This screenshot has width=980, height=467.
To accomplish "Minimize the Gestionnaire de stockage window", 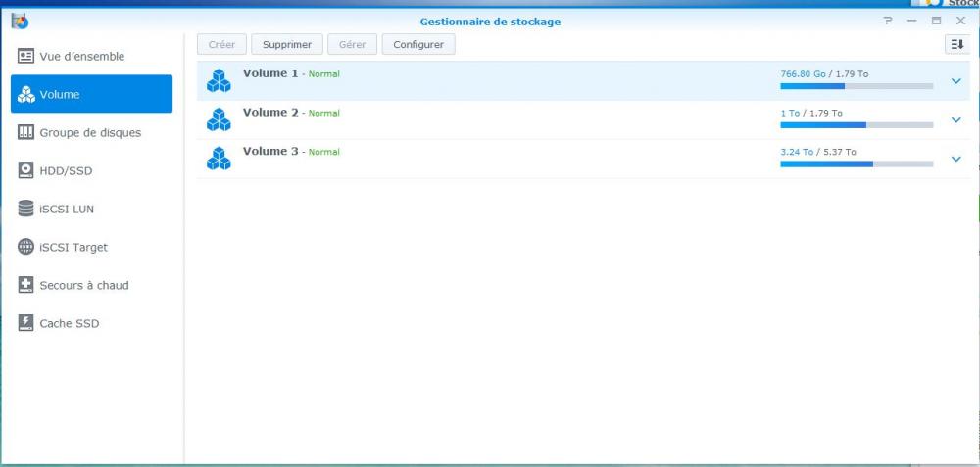I will click(x=911, y=21).
